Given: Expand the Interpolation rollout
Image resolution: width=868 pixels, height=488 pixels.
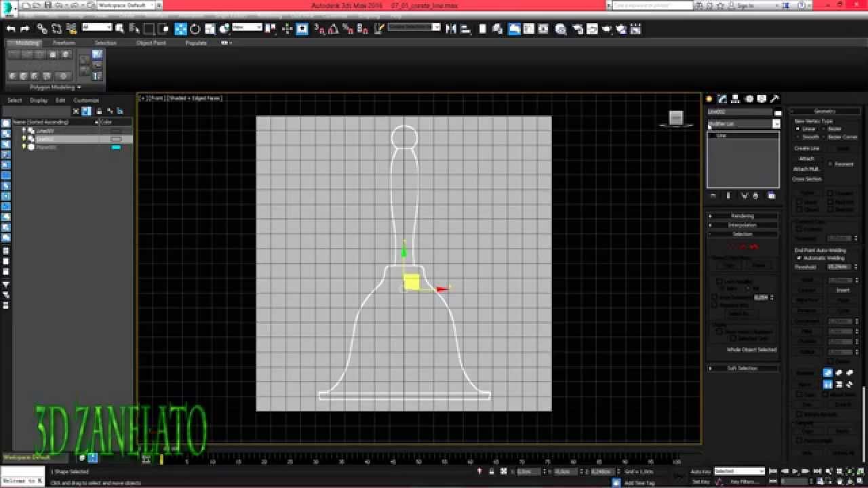Looking at the screenshot, I should tap(743, 225).
